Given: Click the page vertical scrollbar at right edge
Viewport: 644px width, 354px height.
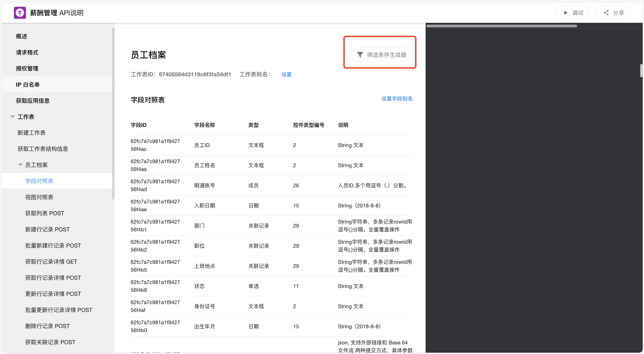Looking at the screenshot, I should click(x=642, y=71).
